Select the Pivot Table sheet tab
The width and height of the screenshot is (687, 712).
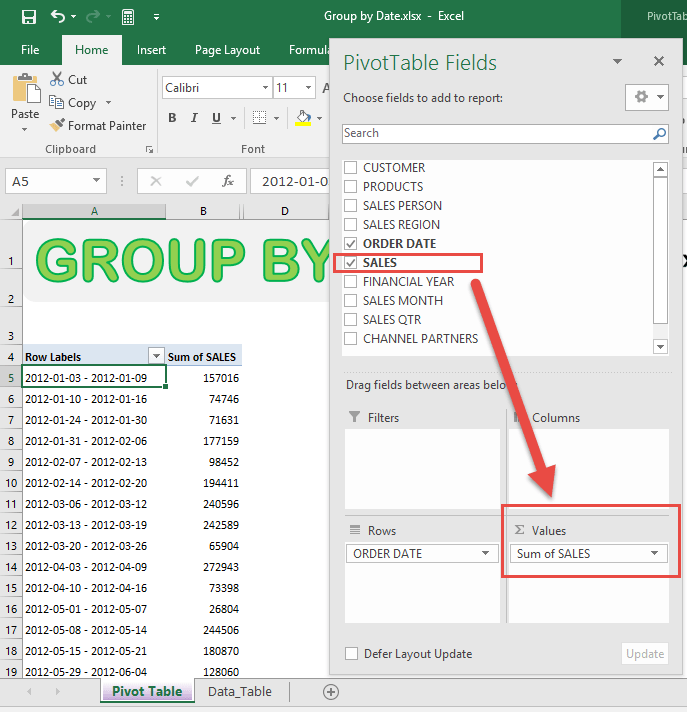pos(147,691)
